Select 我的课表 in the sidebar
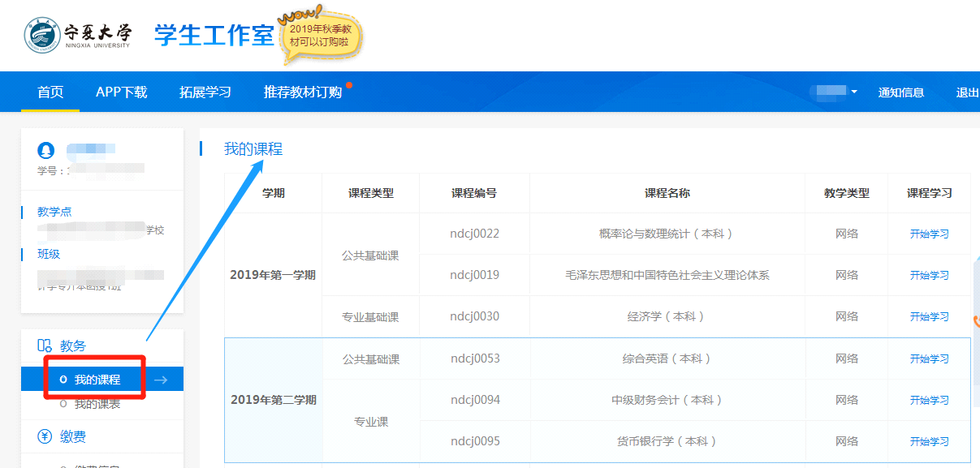Viewport: 980px width, 468px height. click(97, 404)
